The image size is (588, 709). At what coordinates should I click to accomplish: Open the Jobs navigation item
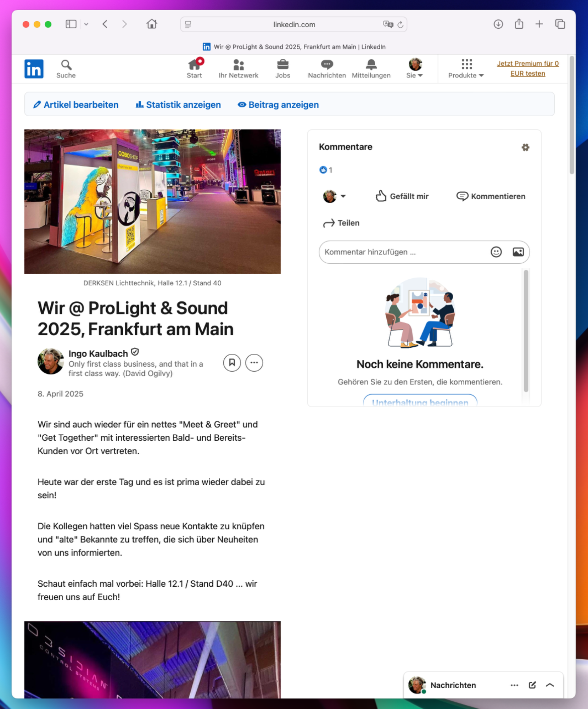(x=282, y=69)
